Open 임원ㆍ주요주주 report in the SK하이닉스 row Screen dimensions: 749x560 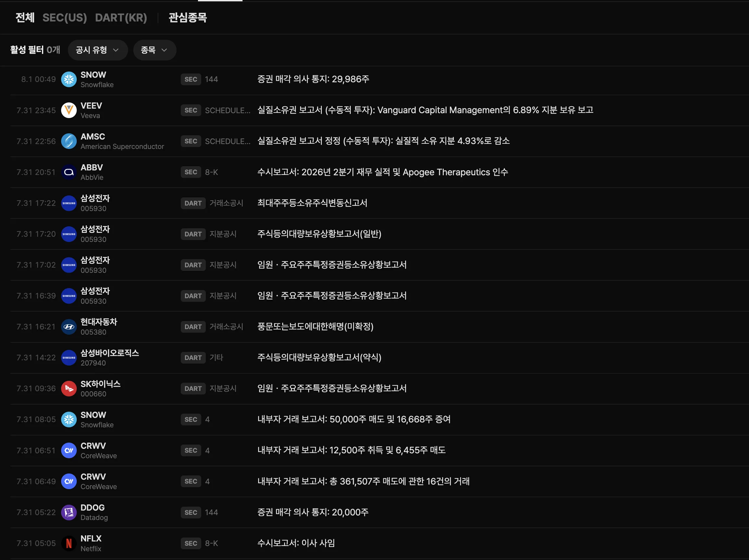332,388
